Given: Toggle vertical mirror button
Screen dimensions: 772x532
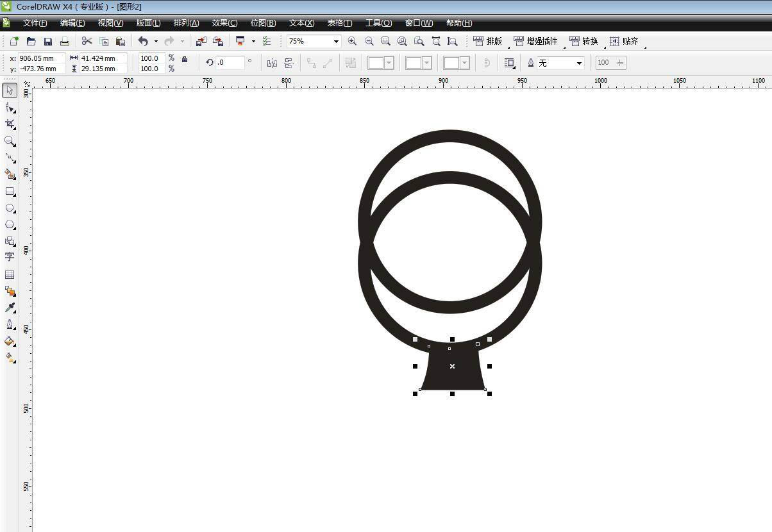Looking at the screenshot, I should tap(289, 63).
